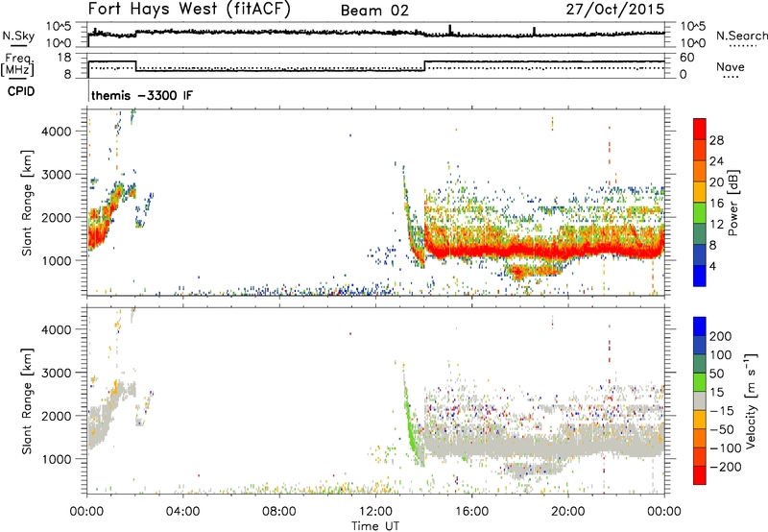Click the '2000' tick in the velocity panel
The height and width of the screenshot is (532, 768).
pyautogui.click(x=57, y=416)
